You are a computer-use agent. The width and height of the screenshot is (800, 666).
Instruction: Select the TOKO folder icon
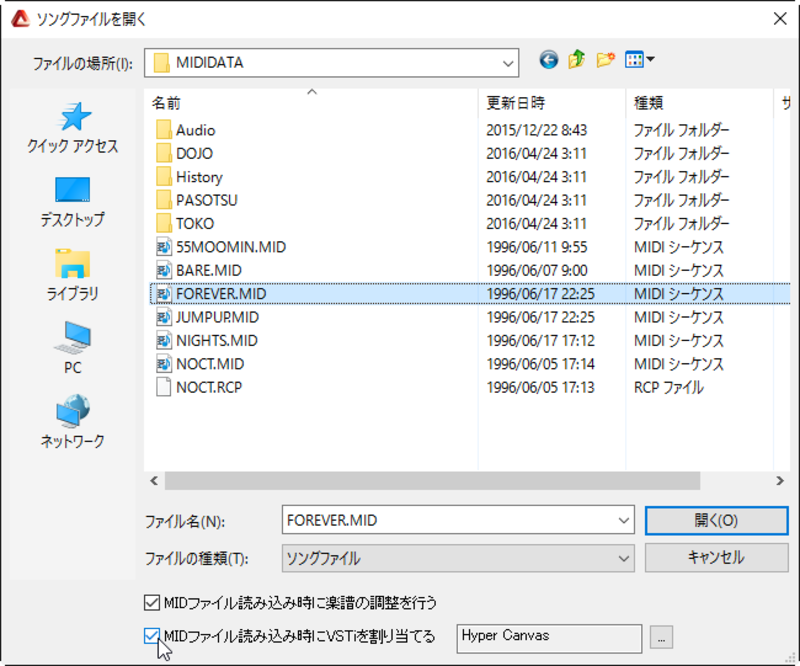click(x=163, y=224)
